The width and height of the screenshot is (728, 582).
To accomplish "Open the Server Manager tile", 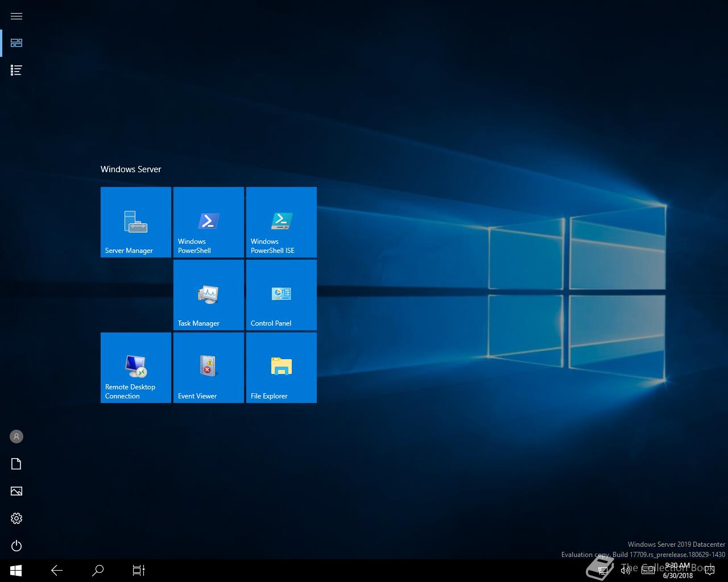I will (x=136, y=222).
